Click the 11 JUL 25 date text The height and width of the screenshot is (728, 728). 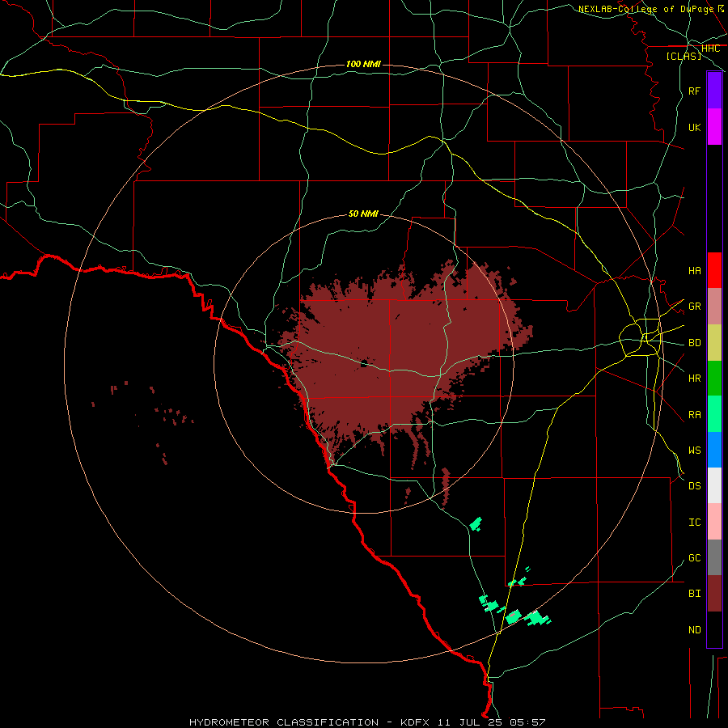point(470,722)
